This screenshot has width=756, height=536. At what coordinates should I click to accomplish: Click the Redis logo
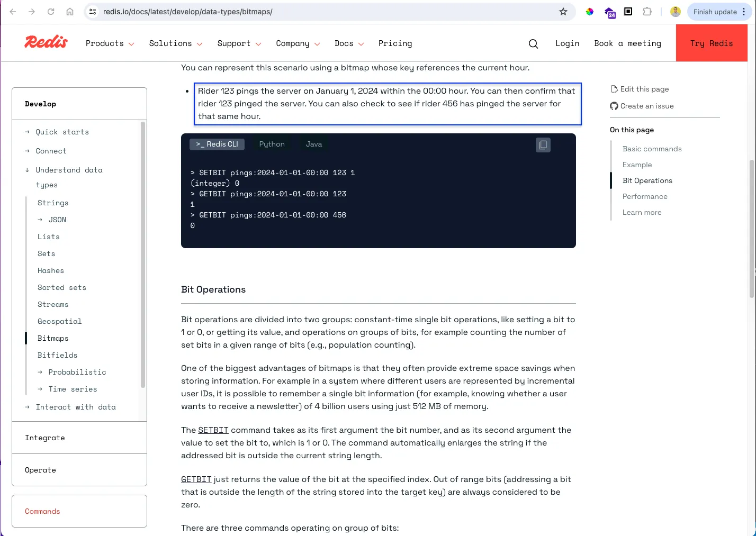(x=46, y=42)
